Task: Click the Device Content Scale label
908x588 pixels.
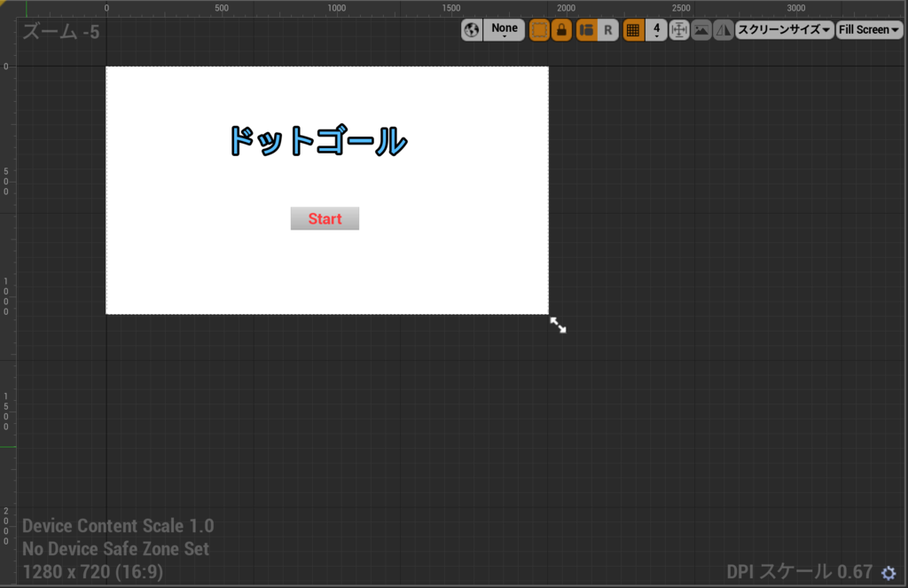Action: (118, 526)
